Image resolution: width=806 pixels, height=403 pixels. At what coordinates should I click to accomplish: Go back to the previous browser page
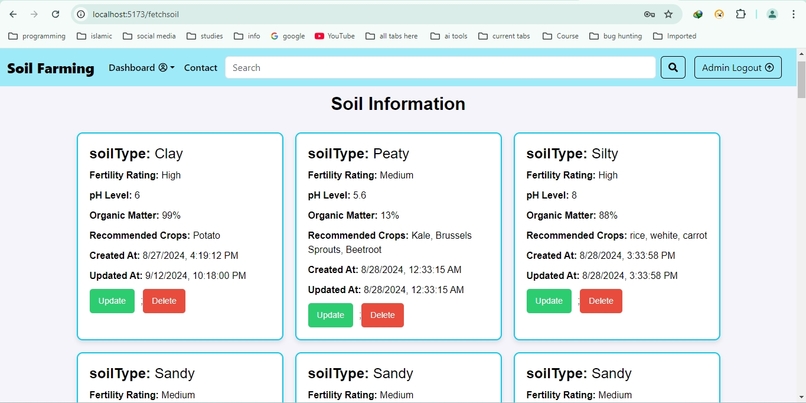pos(13,14)
